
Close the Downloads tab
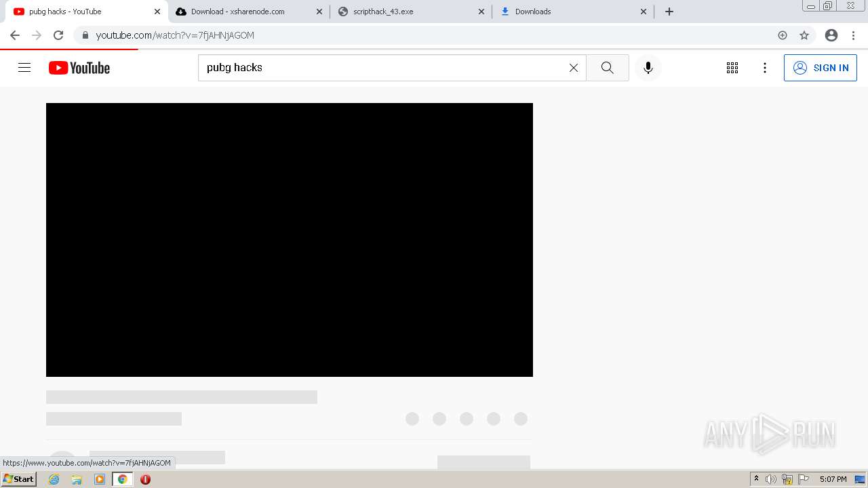click(644, 12)
